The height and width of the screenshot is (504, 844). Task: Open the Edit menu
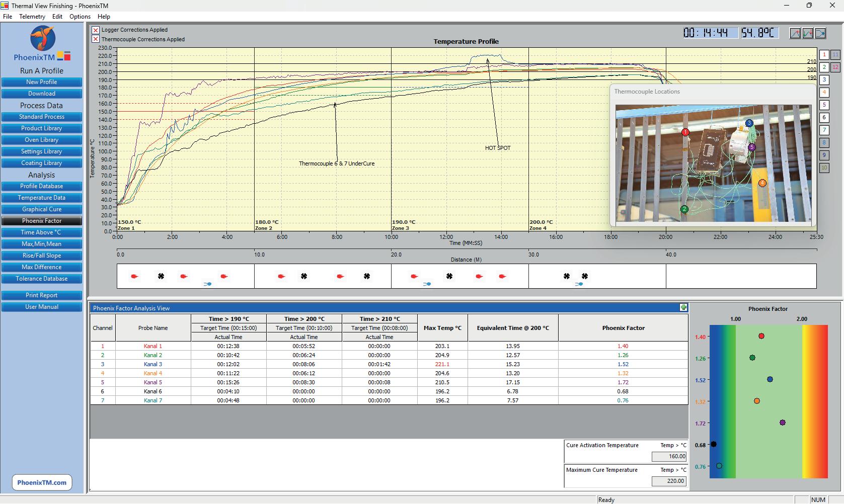[x=57, y=17]
